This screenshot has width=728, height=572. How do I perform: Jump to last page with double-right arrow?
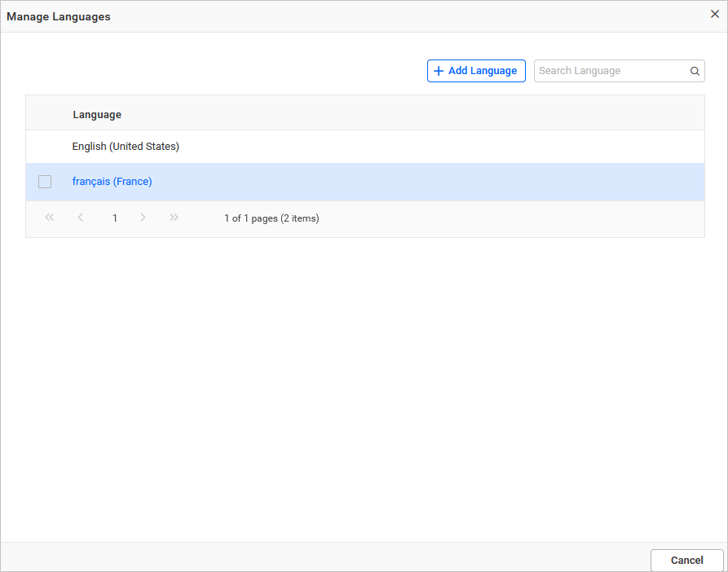(x=174, y=218)
